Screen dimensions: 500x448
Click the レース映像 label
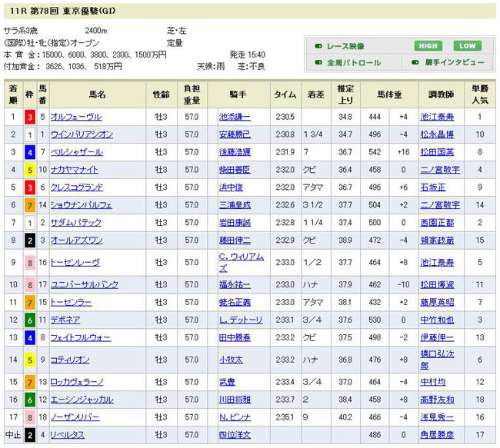(x=345, y=46)
